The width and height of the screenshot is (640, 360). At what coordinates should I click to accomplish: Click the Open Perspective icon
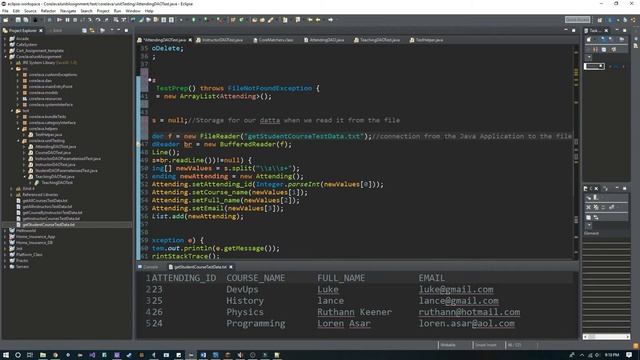(x=600, y=20)
